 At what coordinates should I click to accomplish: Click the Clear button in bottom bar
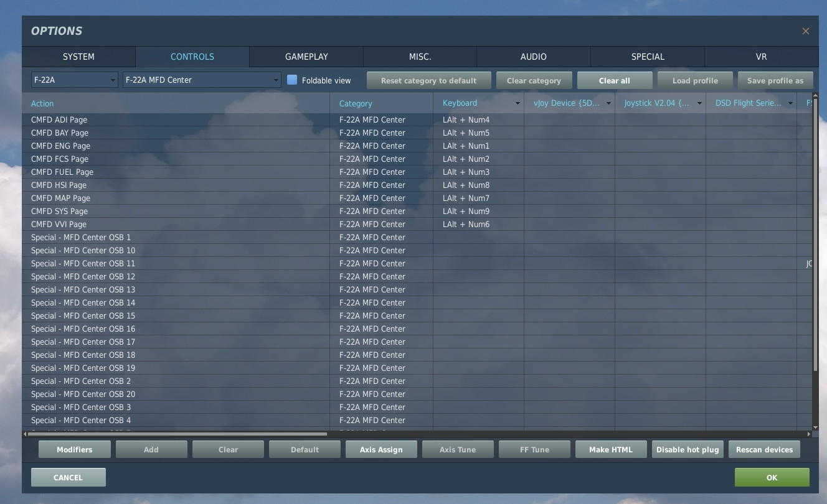coord(228,449)
